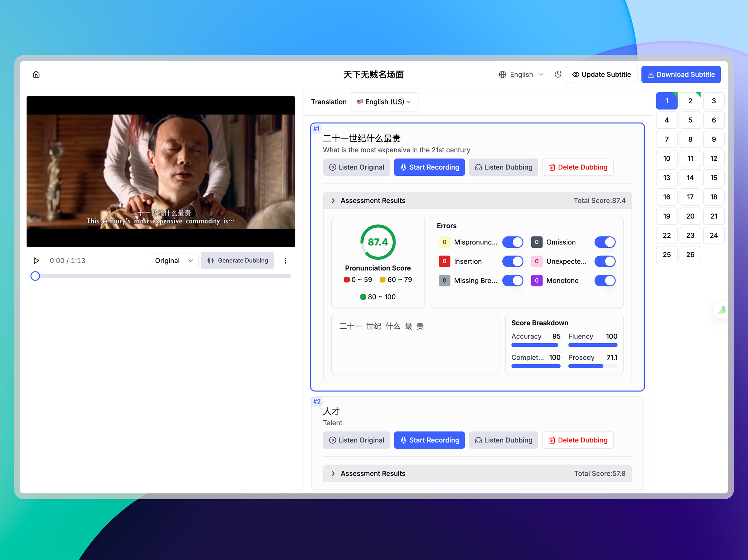The width and height of the screenshot is (748, 560).
Task: Turn off the Omission toggle
Action: tap(605, 242)
